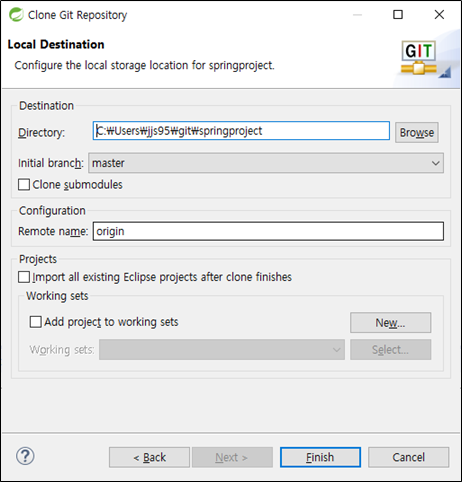Click the Select... working sets button
The height and width of the screenshot is (482, 462).
390,350
